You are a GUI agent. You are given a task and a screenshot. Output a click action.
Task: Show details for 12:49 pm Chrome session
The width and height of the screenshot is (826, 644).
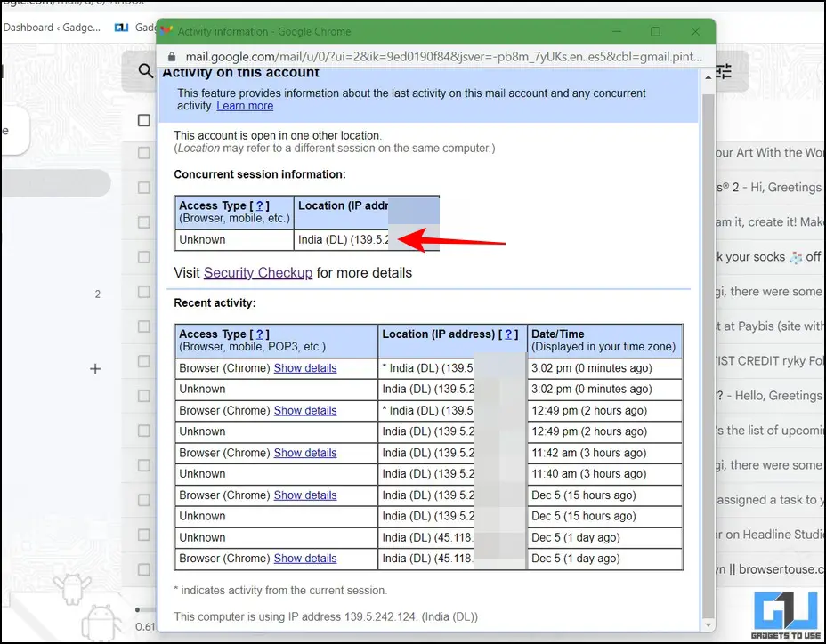point(305,411)
